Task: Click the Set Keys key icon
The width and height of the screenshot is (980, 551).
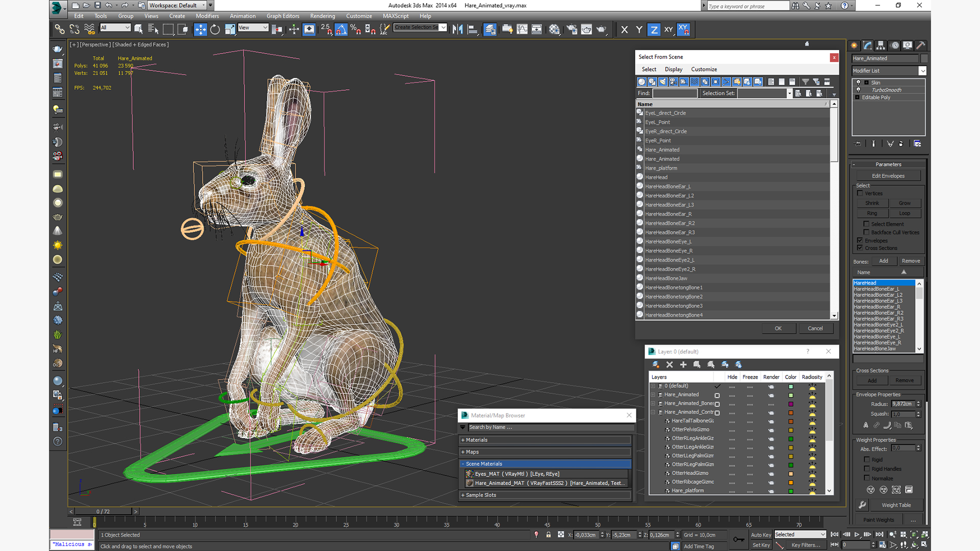Action: coord(739,539)
